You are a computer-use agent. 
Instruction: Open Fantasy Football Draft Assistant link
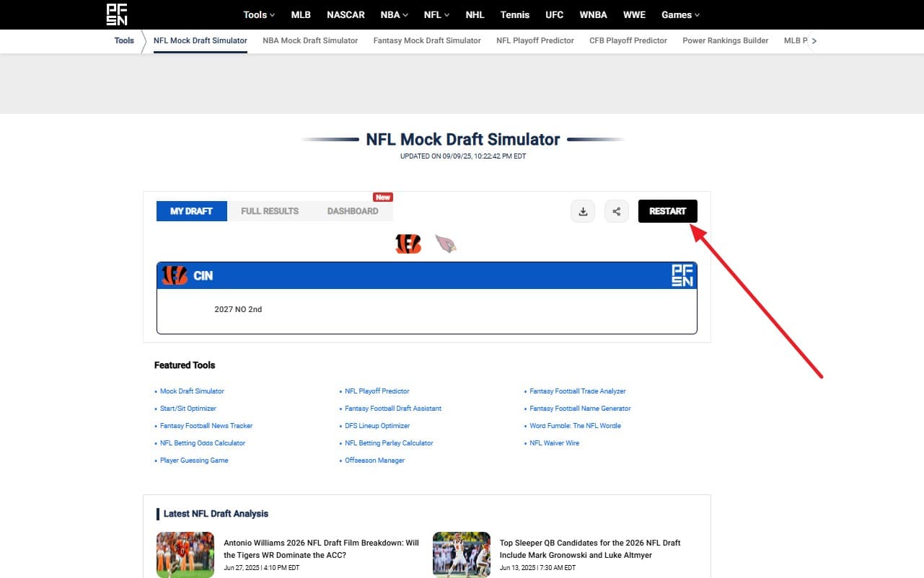pos(393,409)
